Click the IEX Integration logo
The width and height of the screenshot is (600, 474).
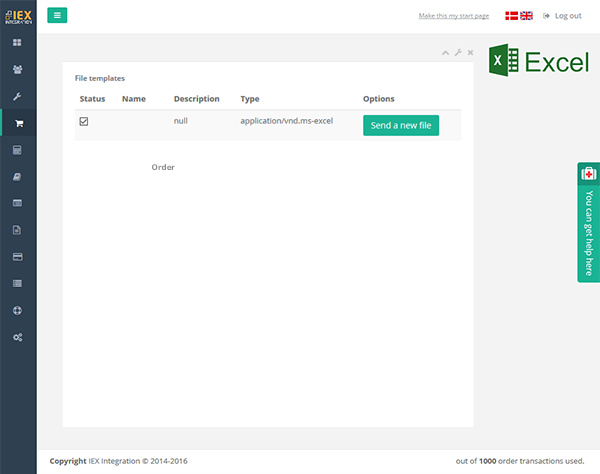18,15
